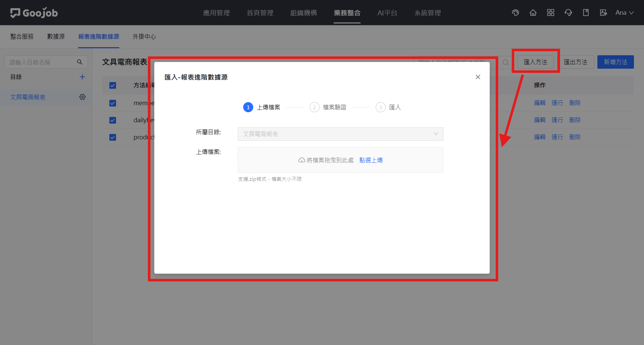Click 運行 in the third row
644x345 pixels.
pos(557,137)
